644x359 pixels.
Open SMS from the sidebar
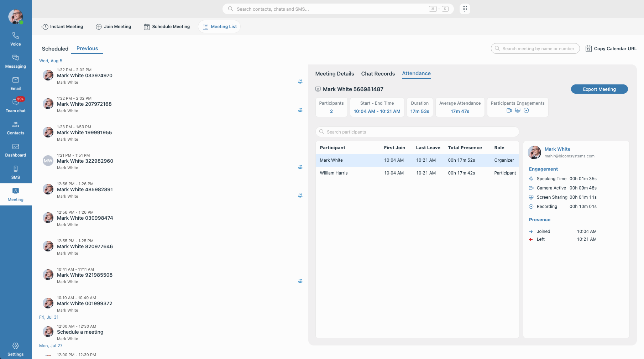point(16,172)
